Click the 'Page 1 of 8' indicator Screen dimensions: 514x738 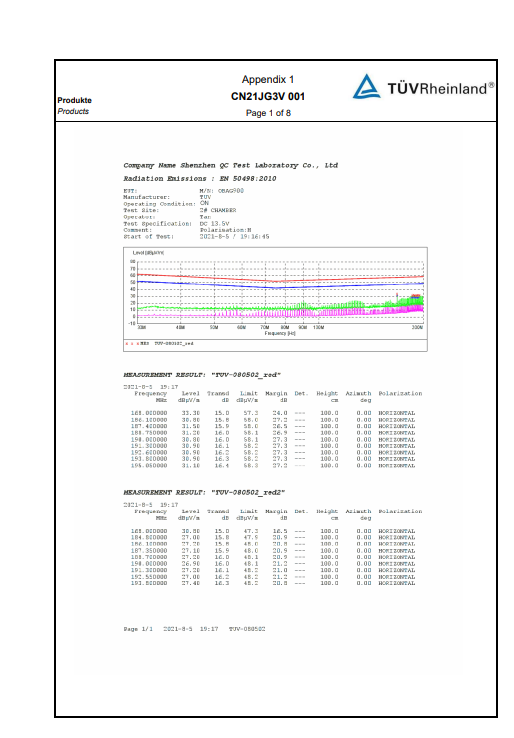268,113
